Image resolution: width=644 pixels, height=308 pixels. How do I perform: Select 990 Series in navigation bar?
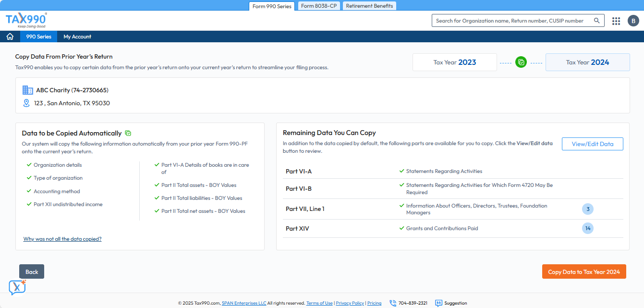pyautogui.click(x=38, y=37)
